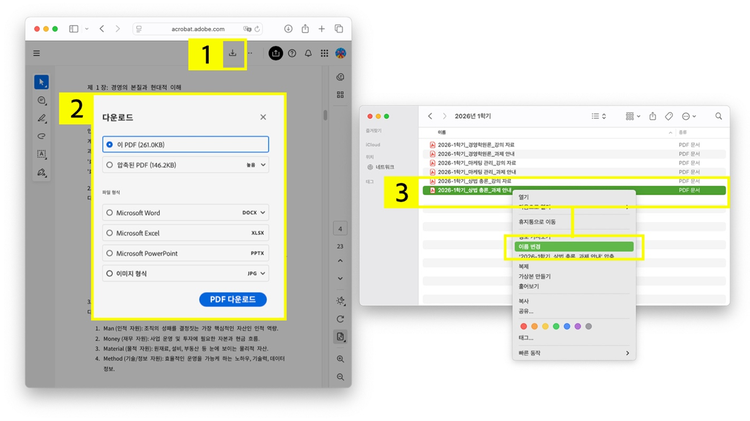Select the arrow selection tool in Acrobat
This screenshot has height=421, width=750.
(42, 82)
